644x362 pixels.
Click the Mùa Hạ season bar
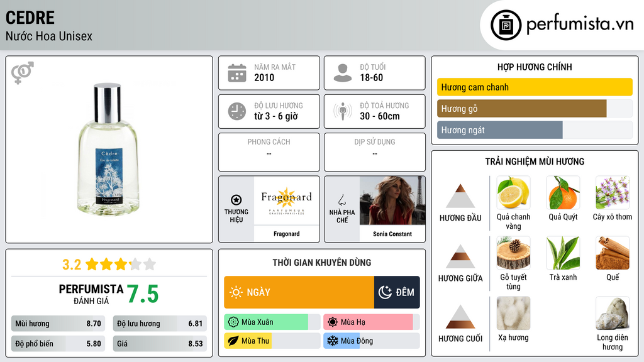(x=371, y=322)
